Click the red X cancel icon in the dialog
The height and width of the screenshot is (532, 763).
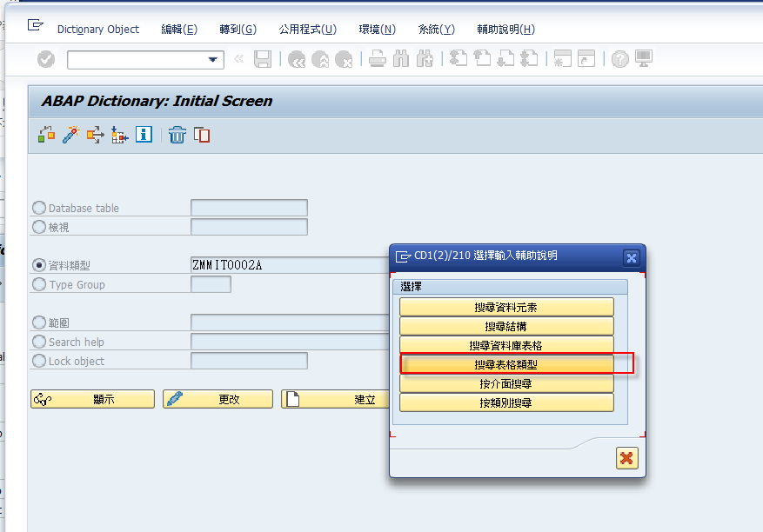point(626,458)
